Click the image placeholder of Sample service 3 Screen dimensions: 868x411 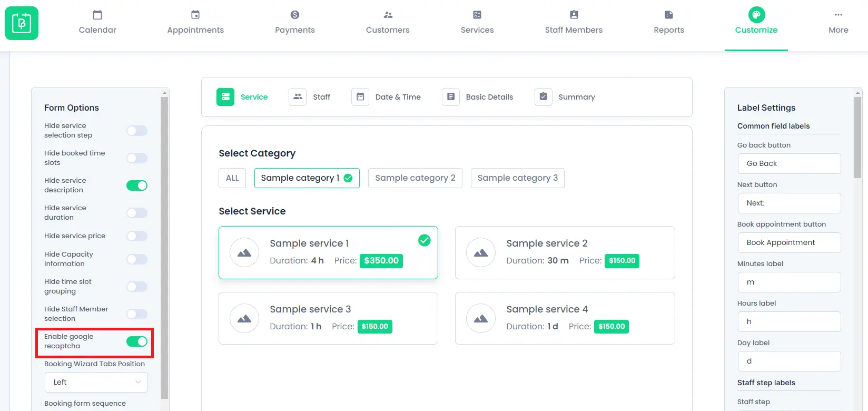point(244,318)
